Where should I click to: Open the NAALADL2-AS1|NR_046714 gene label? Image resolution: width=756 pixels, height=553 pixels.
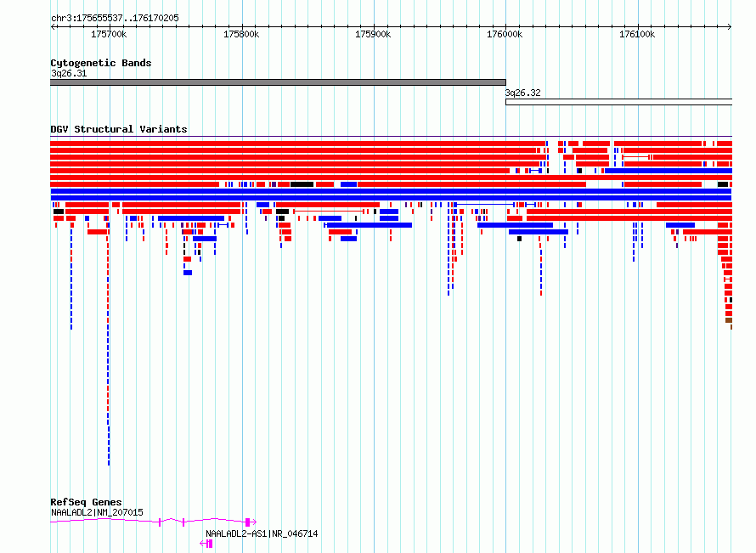pos(262,533)
